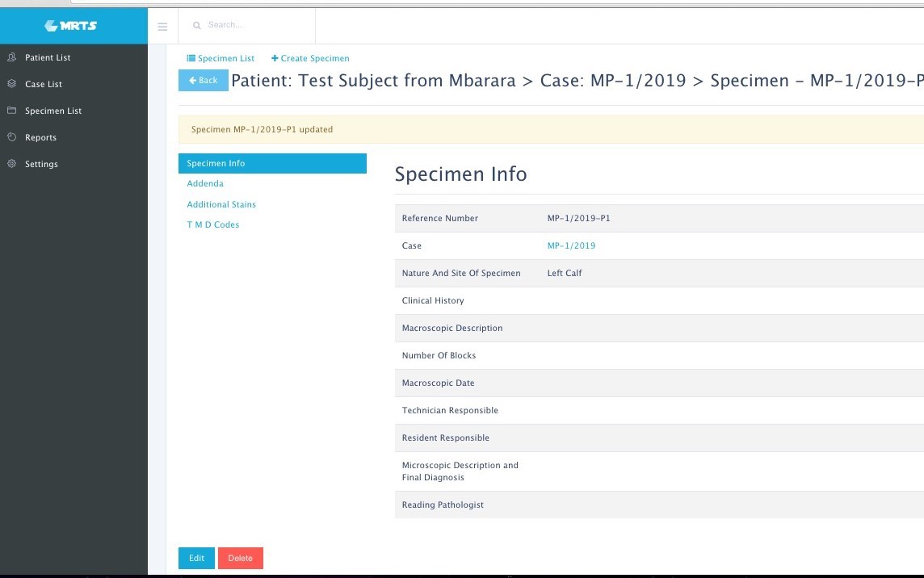Go back using the Back button
This screenshot has height=578, width=924.
[203, 80]
